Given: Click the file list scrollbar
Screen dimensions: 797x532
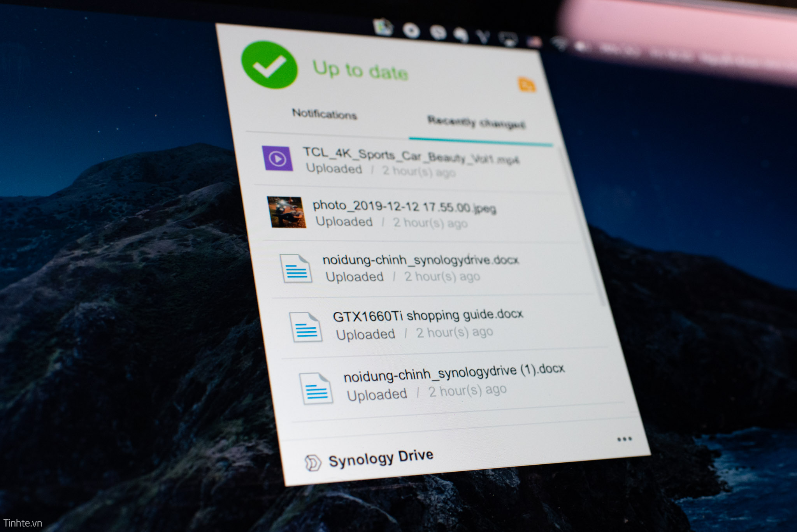Looking at the screenshot, I should click(x=581, y=226).
